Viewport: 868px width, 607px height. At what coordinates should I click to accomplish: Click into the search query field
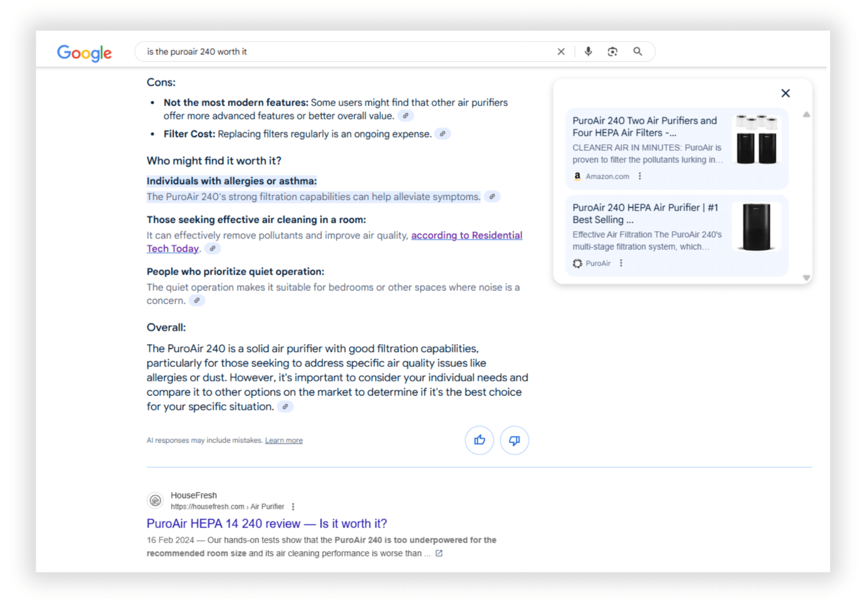[346, 52]
